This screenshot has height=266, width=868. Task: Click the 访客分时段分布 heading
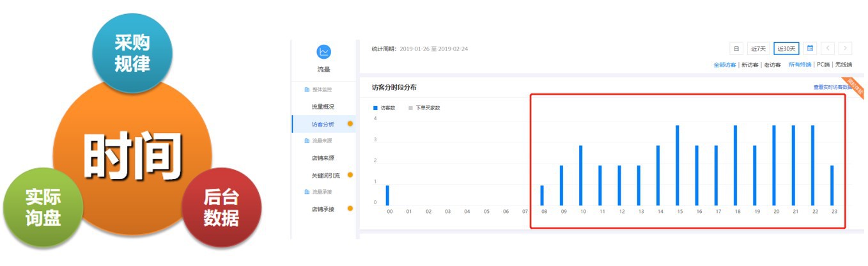pos(394,87)
